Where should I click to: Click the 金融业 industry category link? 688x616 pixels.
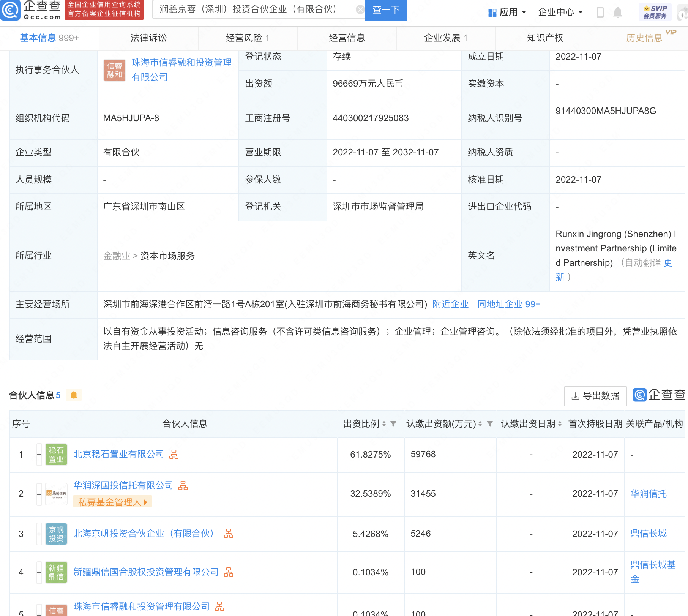(x=117, y=256)
